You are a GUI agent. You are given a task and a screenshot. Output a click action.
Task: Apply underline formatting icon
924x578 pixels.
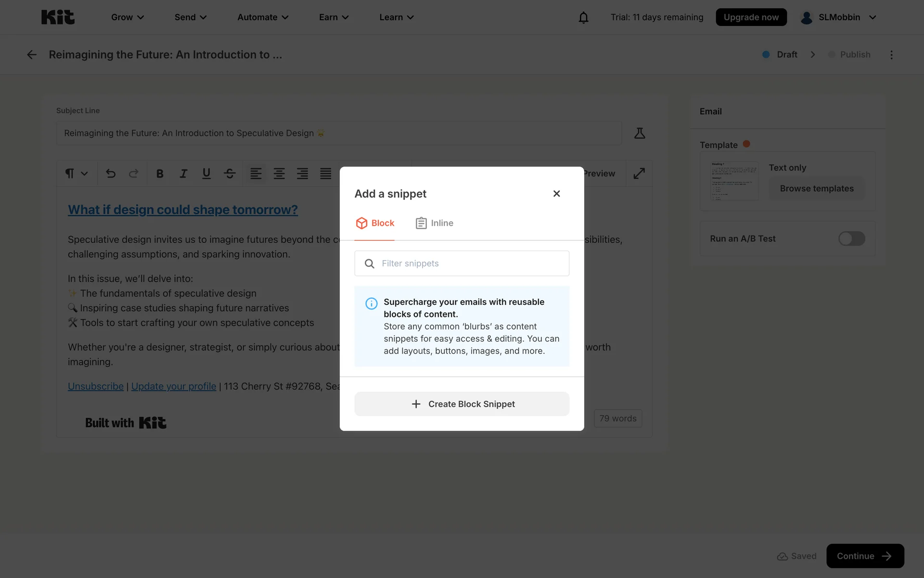pos(206,173)
